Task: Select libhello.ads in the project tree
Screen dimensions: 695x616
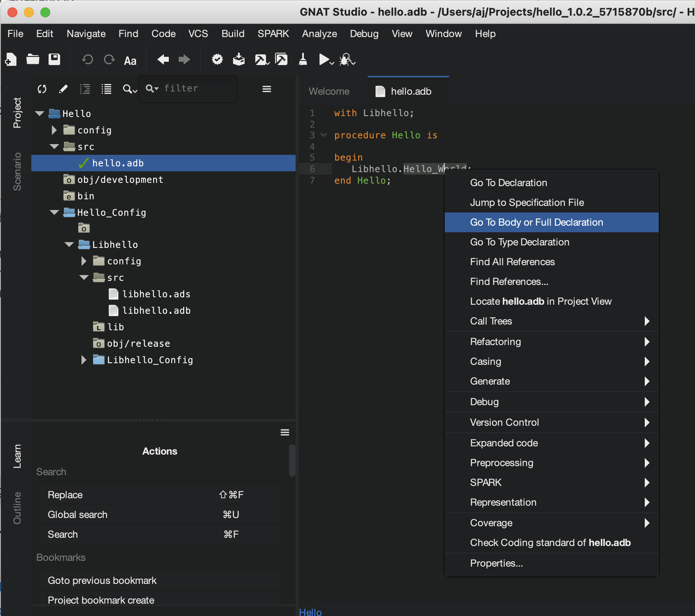Action: point(156,294)
